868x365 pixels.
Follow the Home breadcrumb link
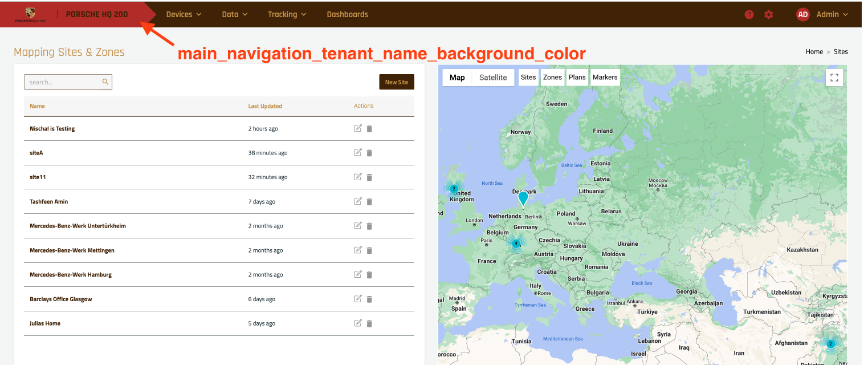coord(814,52)
